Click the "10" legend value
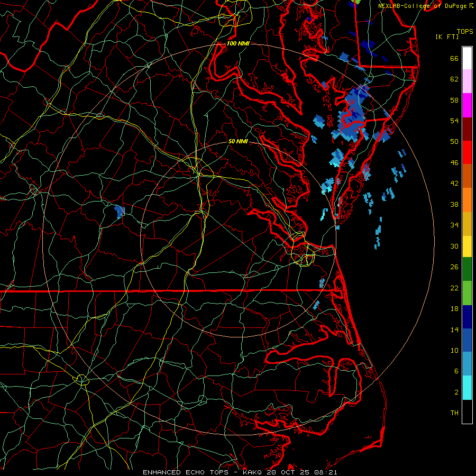Screen dimensions: 476x476 (454, 350)
